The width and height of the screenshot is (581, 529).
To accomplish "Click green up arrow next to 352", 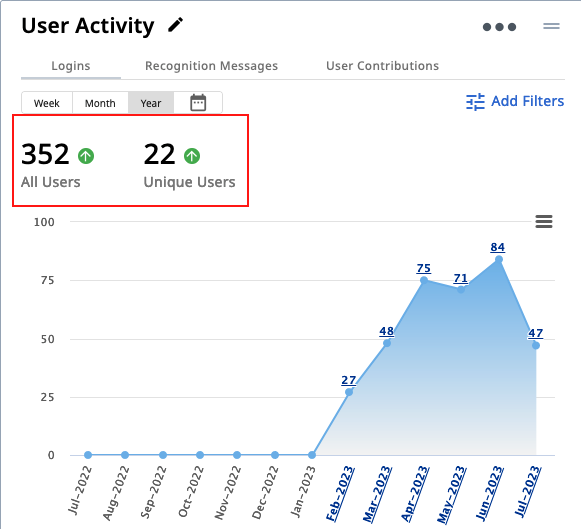I will click(x=86, y=156).
